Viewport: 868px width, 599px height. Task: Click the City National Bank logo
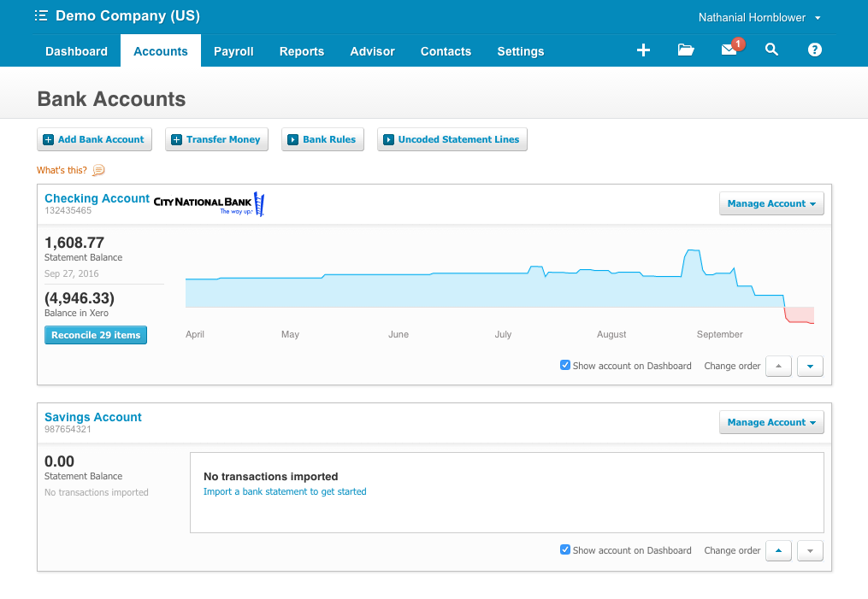point(208,204)
